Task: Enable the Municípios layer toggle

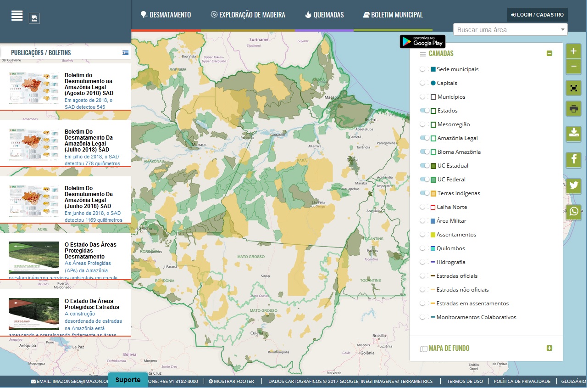Action: 424,97
